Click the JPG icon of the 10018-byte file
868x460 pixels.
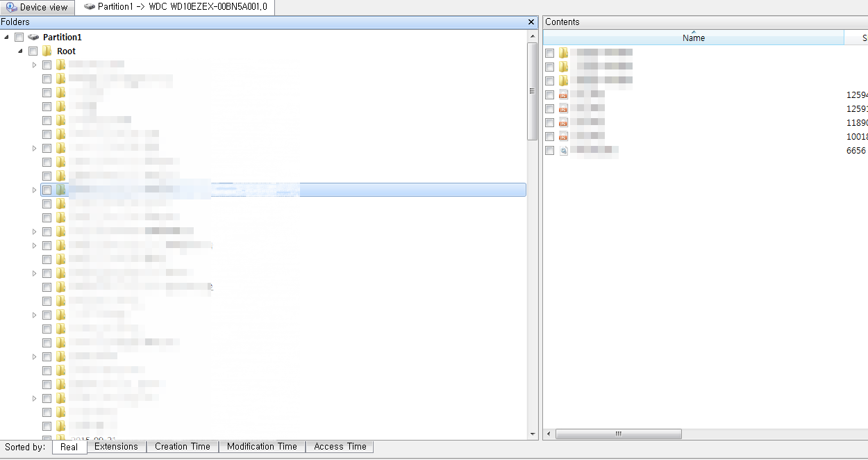tap(563, 136)
